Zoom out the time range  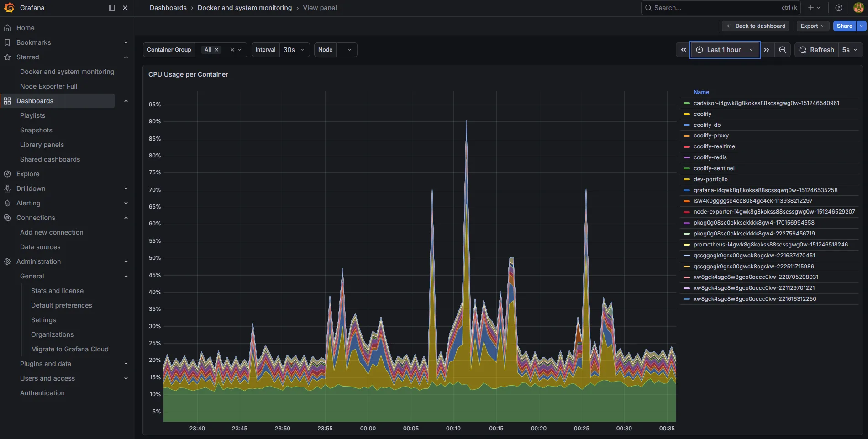[783, 50]
